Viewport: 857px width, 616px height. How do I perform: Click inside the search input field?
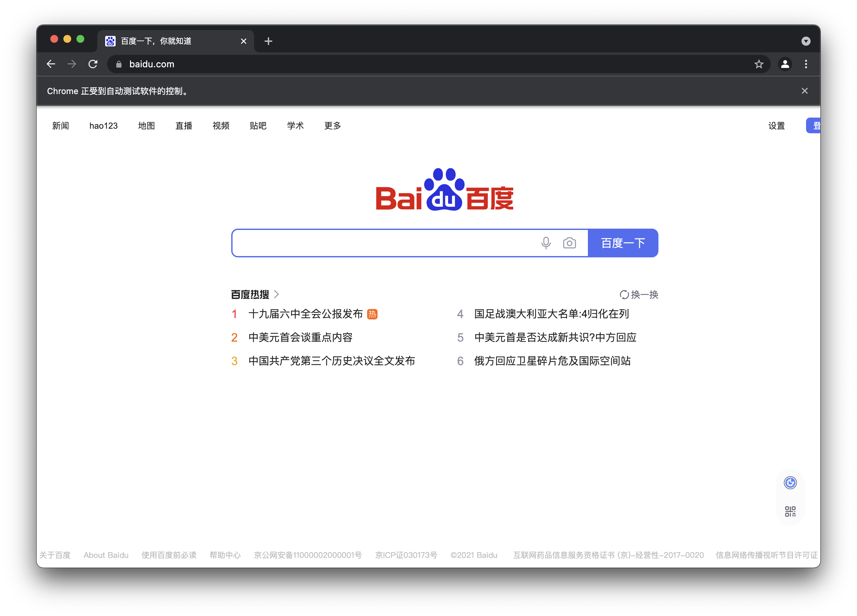point(378,243)
